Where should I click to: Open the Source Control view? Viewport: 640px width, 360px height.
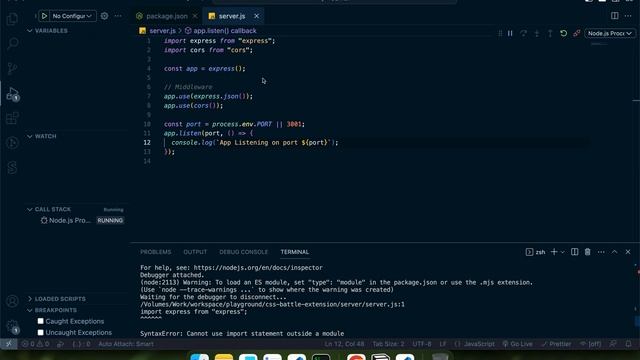point(12,68)
